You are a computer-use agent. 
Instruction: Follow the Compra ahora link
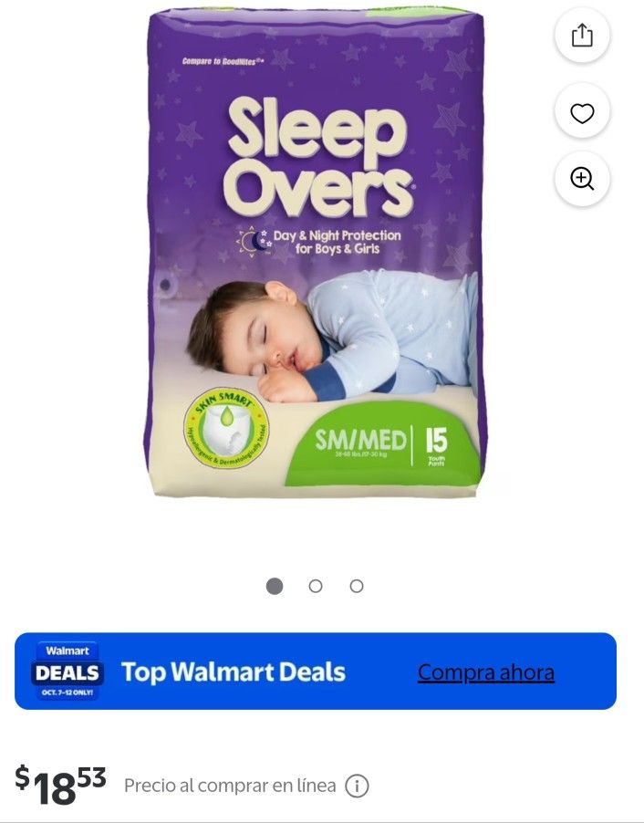coord(486,672)
